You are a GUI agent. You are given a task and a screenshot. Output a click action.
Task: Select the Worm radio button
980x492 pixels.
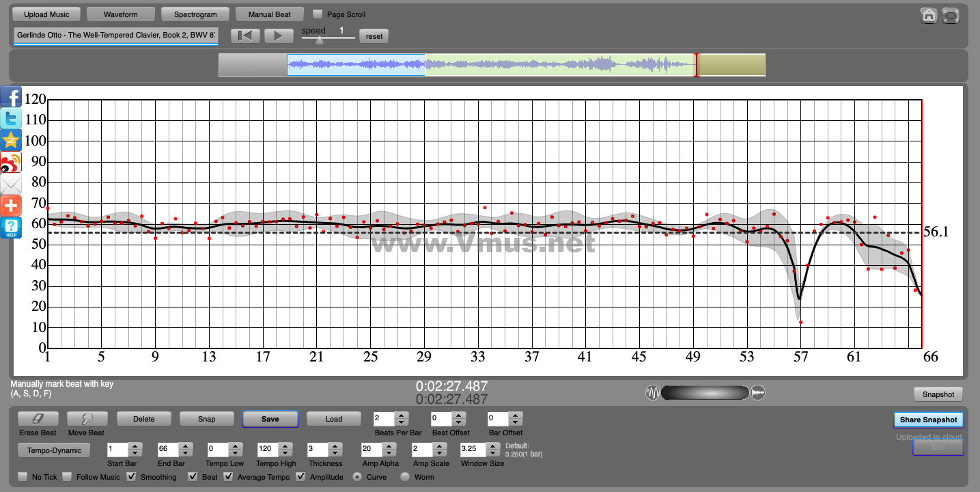click(x=405, y=476)
